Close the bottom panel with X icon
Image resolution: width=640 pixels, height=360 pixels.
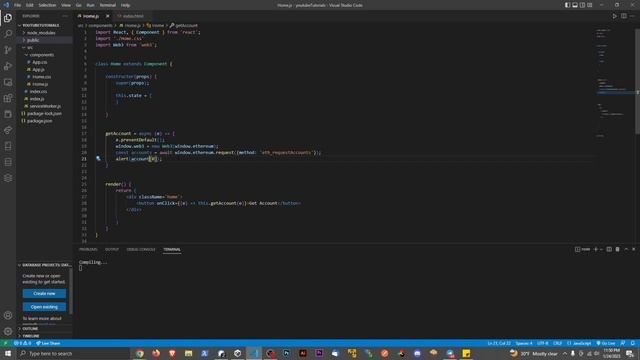pos(634,249)
